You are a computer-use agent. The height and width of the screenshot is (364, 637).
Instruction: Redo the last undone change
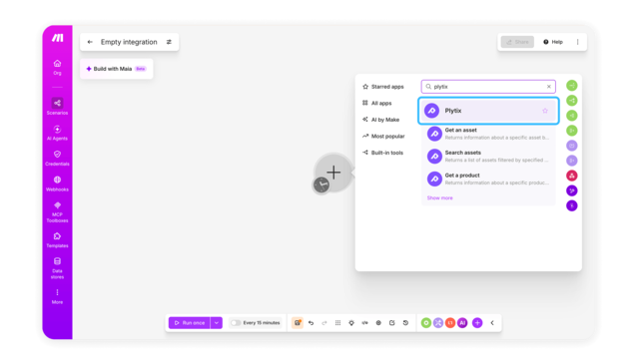(324, 323)
